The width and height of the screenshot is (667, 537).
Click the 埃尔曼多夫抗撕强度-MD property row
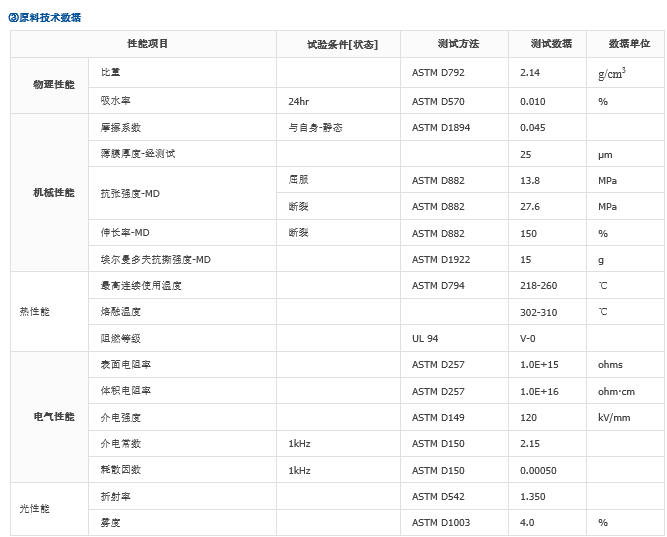click(x=155, y=259)
